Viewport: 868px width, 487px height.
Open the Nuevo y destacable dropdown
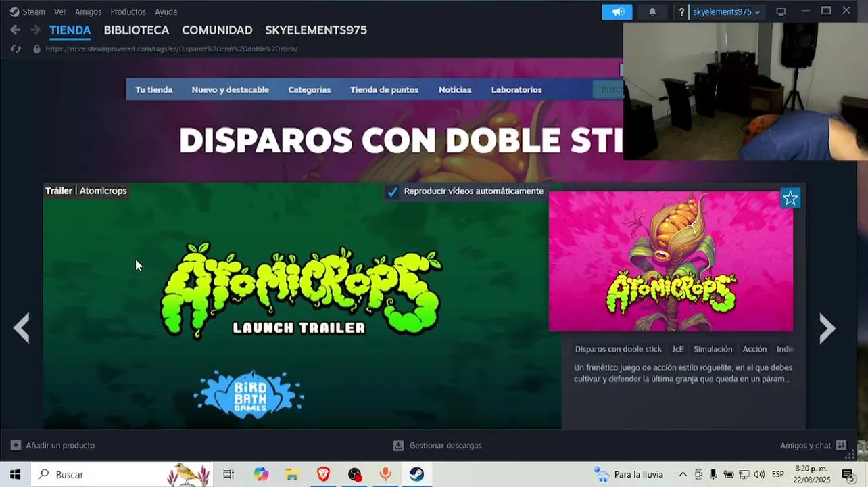(x=230, y=89)
